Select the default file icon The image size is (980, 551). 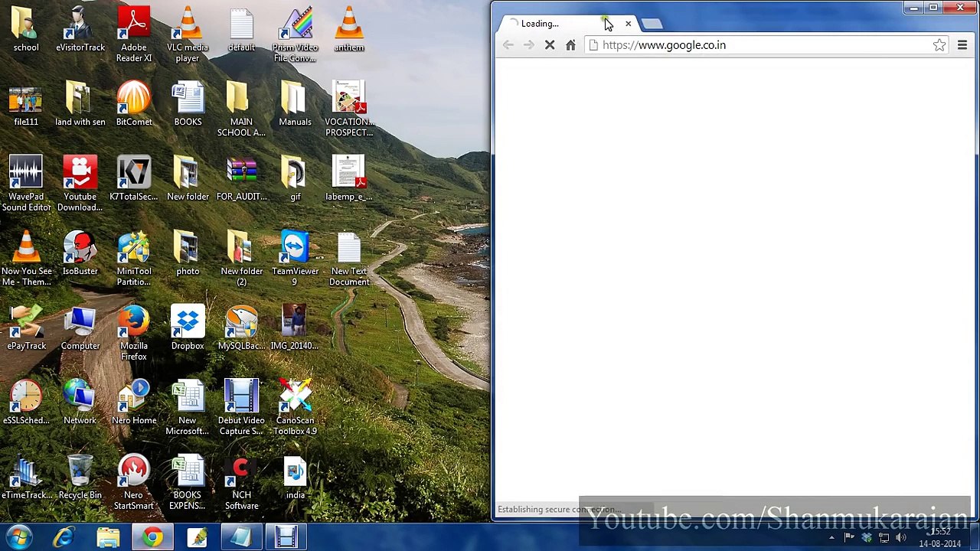tap(241, 30)
